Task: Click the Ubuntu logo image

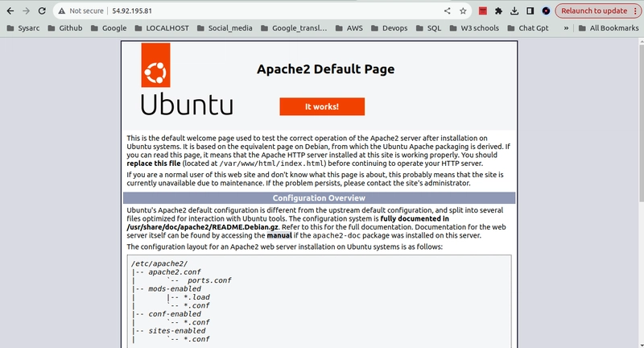Action: [x=187, y=79]
